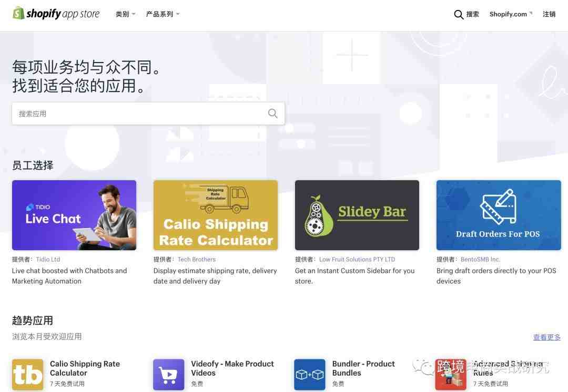
Task: Click the magnifier icon inside search box
Action: coord(273,114)
